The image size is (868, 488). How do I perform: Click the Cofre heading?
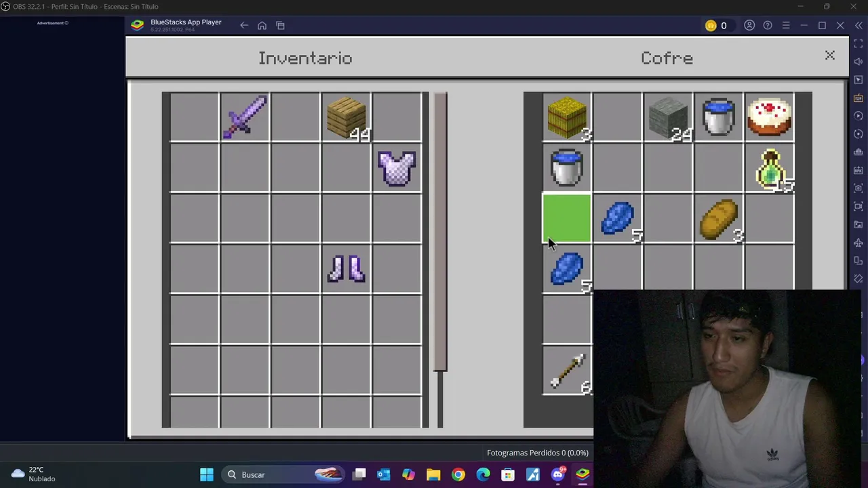[667, 58]
